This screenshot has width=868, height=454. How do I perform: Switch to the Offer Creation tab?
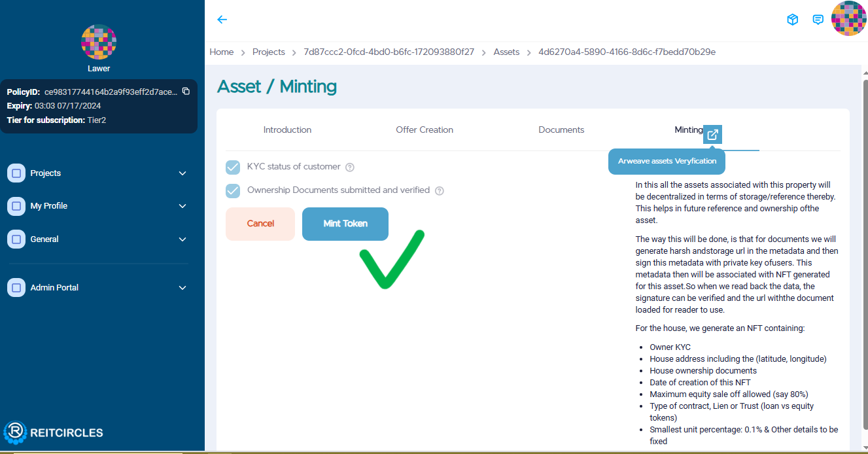(425, 130)
